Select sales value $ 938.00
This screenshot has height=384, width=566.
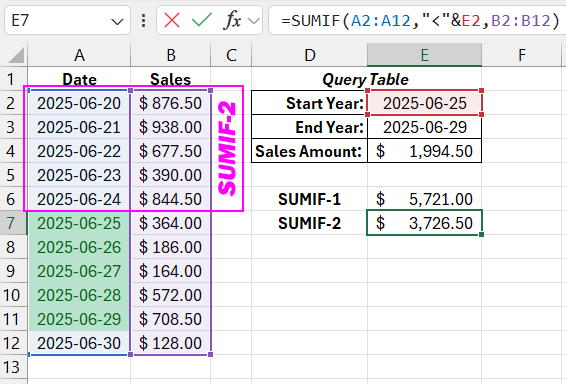coord(170,127)
